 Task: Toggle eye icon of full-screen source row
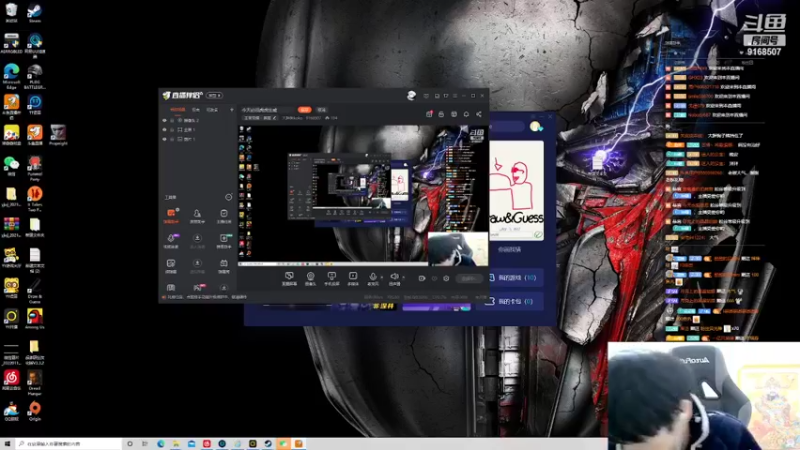[x=164, y=130]
